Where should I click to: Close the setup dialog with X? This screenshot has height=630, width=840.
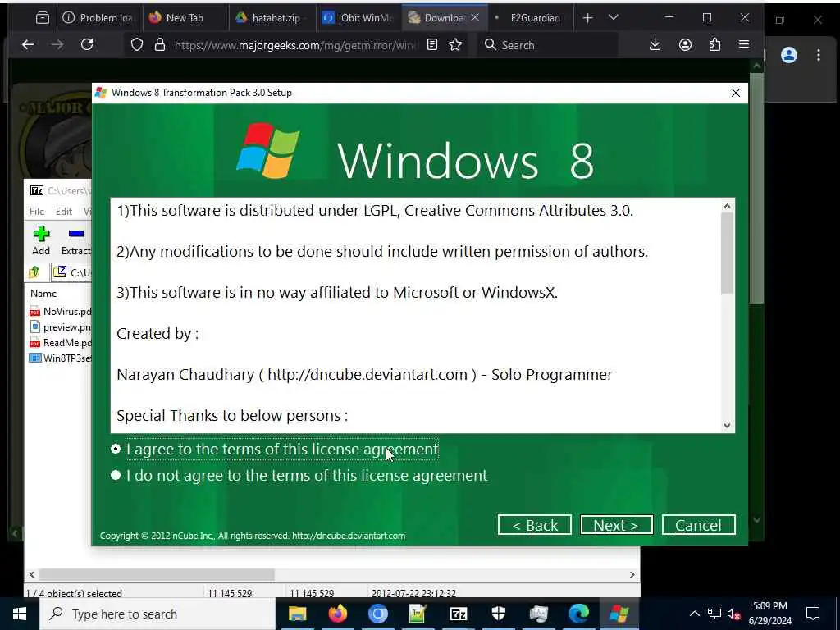[736, 93]
